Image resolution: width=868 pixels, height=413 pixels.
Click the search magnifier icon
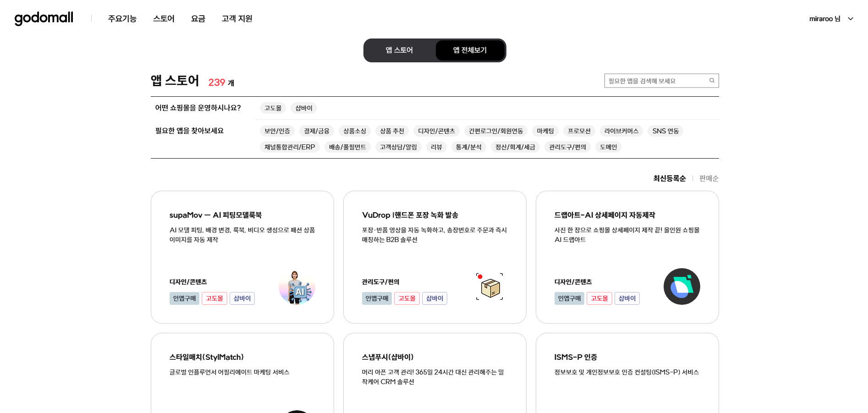click(711, 80)
